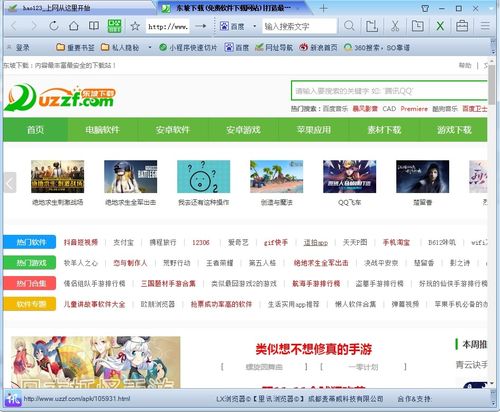Open the hamburger main menu

click(485, 26)
